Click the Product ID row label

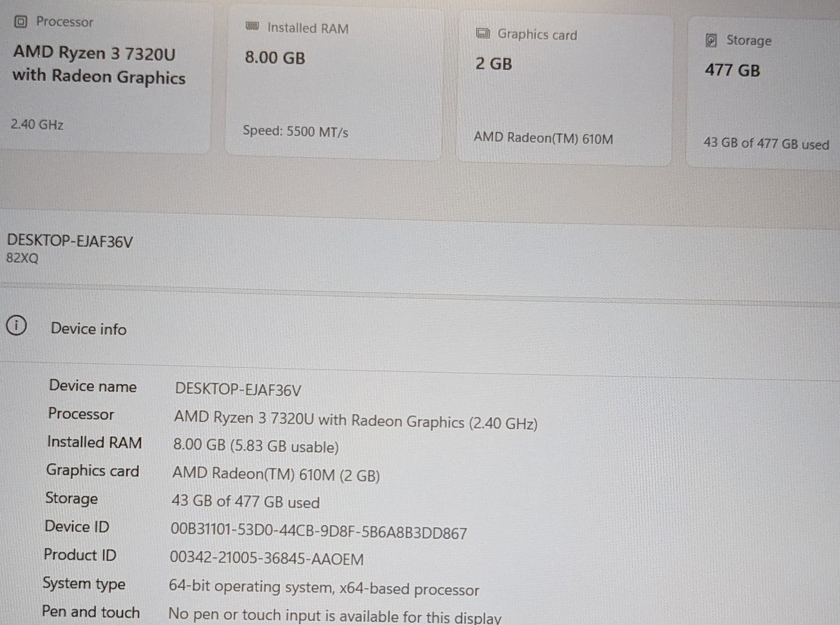pyautogui.click(x=80, y=555)
